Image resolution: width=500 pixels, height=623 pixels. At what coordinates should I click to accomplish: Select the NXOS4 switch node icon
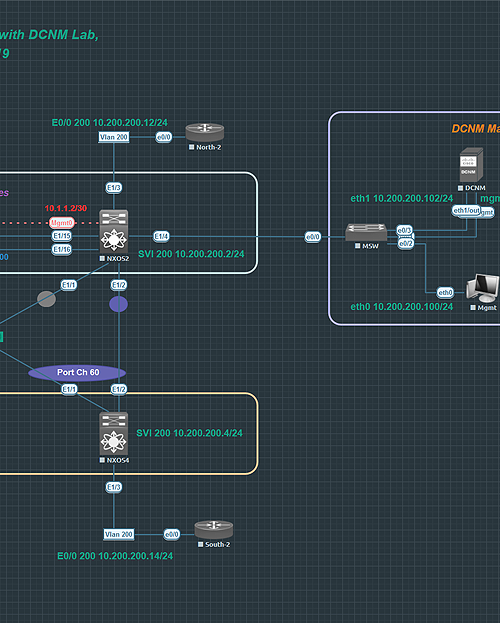point(114,433)
